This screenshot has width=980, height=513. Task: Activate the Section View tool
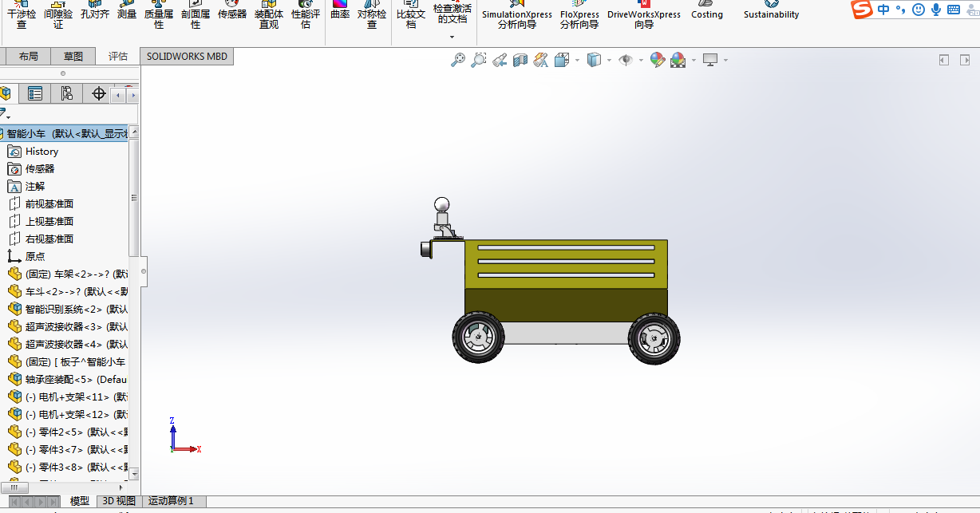coord(520,60)
